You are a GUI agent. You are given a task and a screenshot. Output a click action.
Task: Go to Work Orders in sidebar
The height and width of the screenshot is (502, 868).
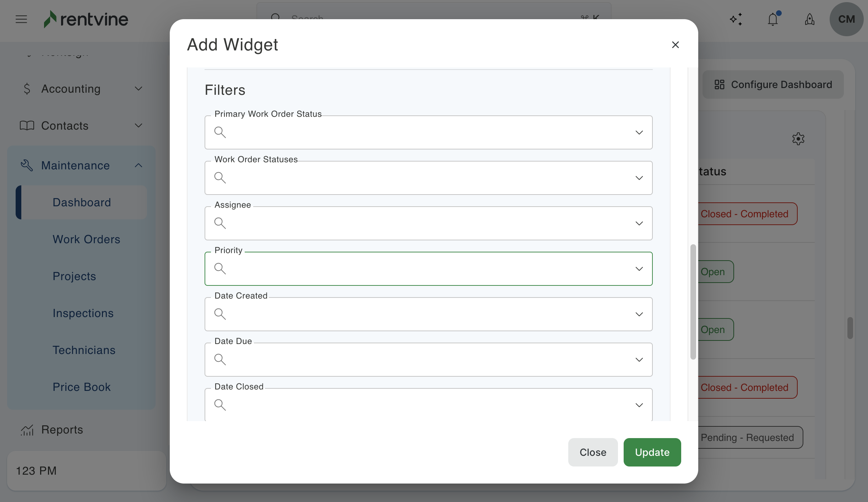coord(86,239)
